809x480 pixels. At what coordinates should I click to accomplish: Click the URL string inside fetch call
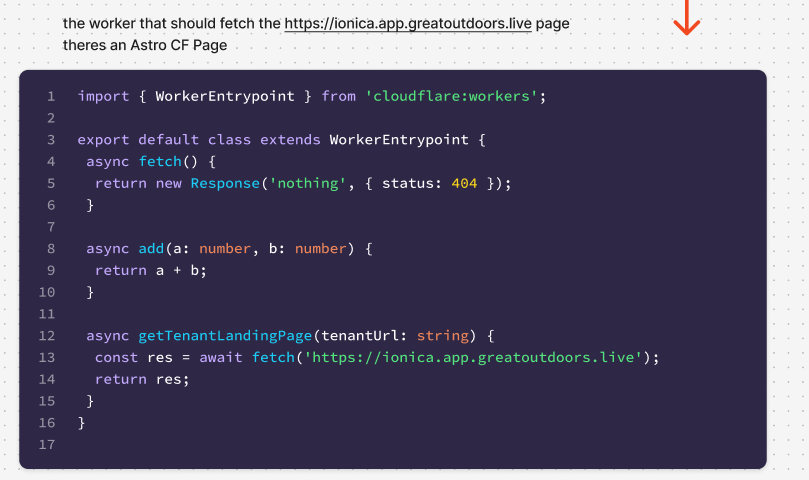pyautogui.click(x=473, y=358)
